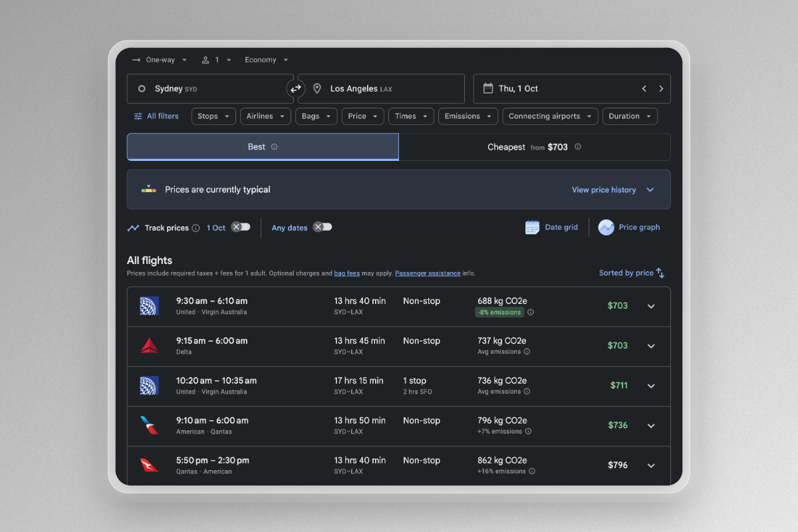Click the '1 stop' text

click(x=414, y=381)
